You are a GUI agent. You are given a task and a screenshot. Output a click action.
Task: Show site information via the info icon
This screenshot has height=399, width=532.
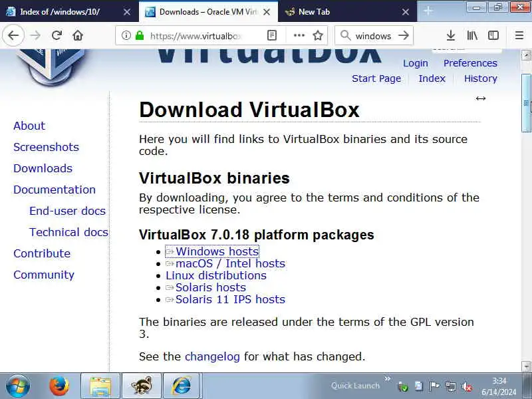(x=126, y=35)
